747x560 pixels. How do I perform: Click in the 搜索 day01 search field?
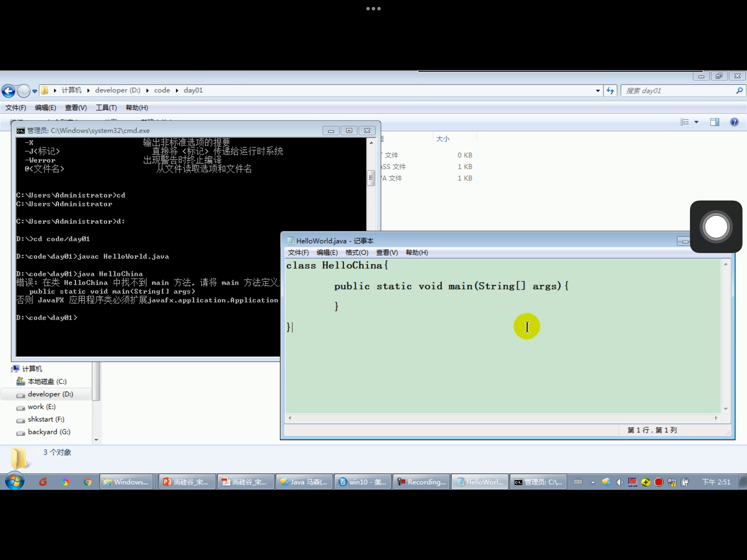pos(678,91)
